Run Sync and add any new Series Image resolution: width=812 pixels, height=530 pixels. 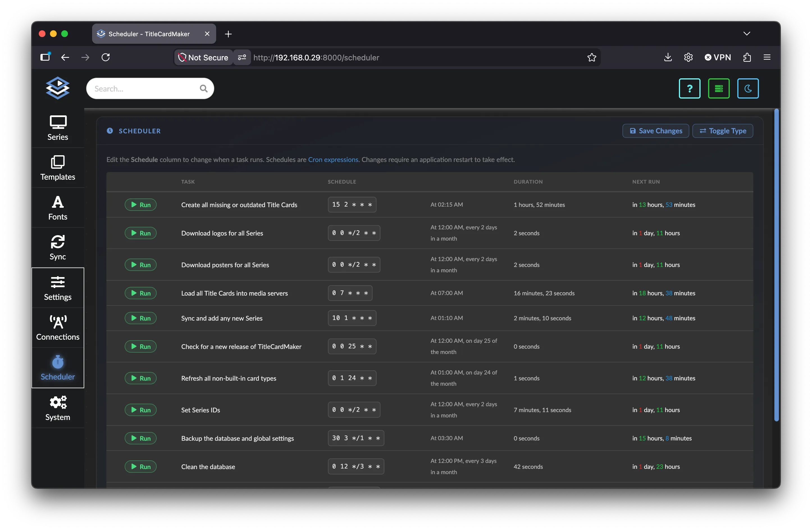(141, 318)
